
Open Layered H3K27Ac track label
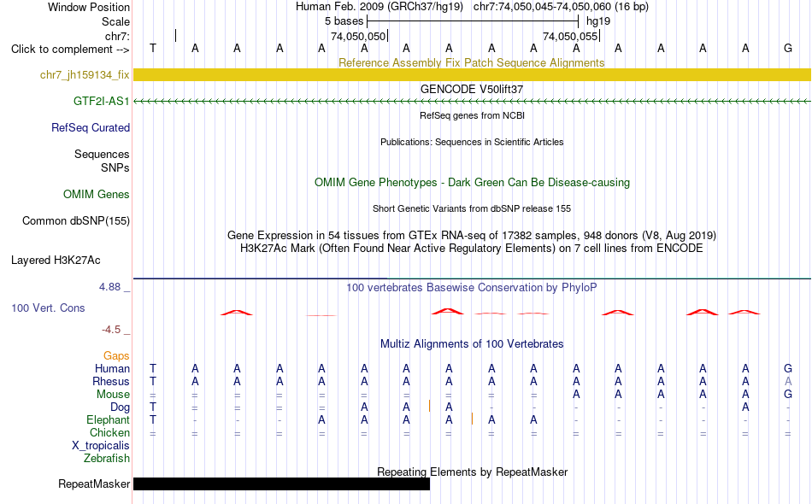(x=56, y=261)
